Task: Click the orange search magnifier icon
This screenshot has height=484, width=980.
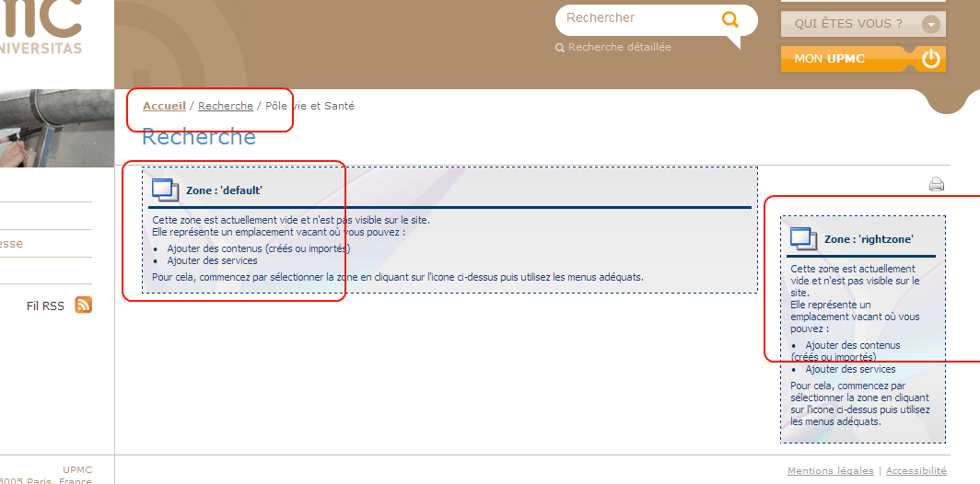Action: [x=730, y=19]
